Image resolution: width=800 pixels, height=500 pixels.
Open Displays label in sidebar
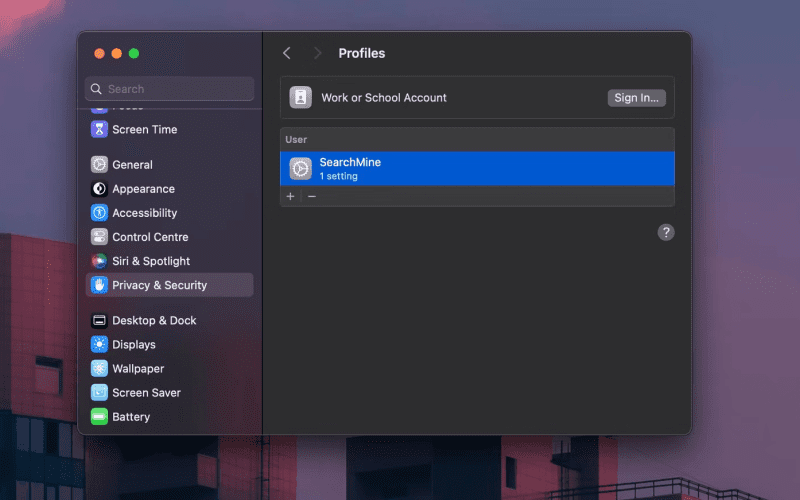click(x=134, y=345)
